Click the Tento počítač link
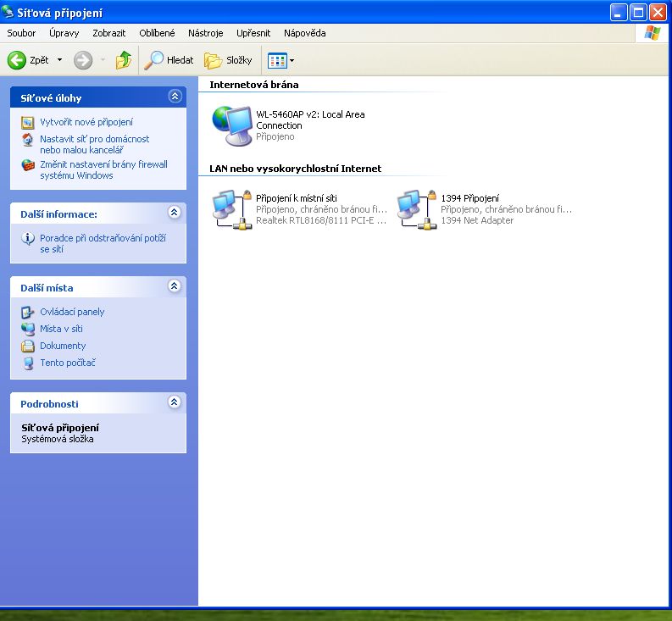This screenshot has height=621, width=672. (x=67, y=363)
